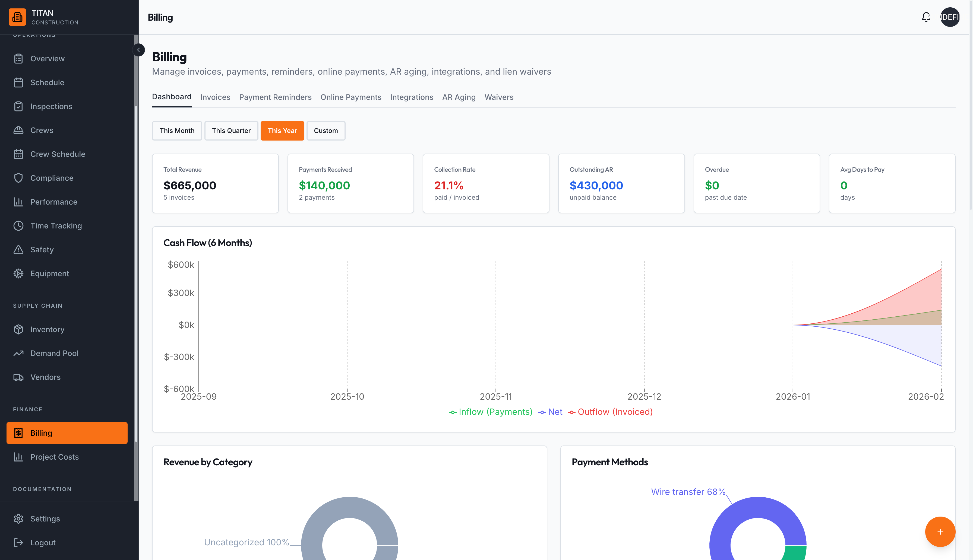The image size is (973, 560).
Task: Click the green payment methods donut segment
Action: 795,553
